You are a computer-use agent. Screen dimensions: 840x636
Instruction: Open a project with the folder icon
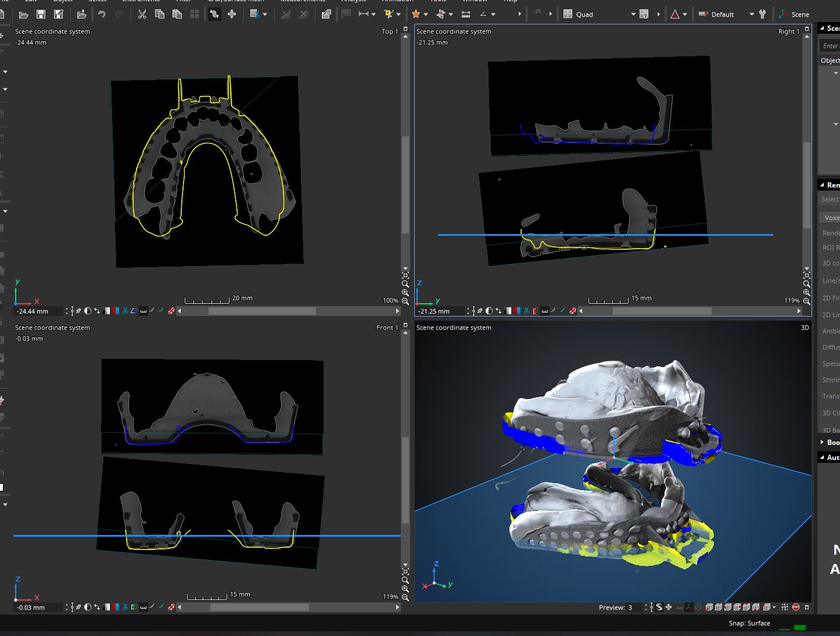(24, 15)
